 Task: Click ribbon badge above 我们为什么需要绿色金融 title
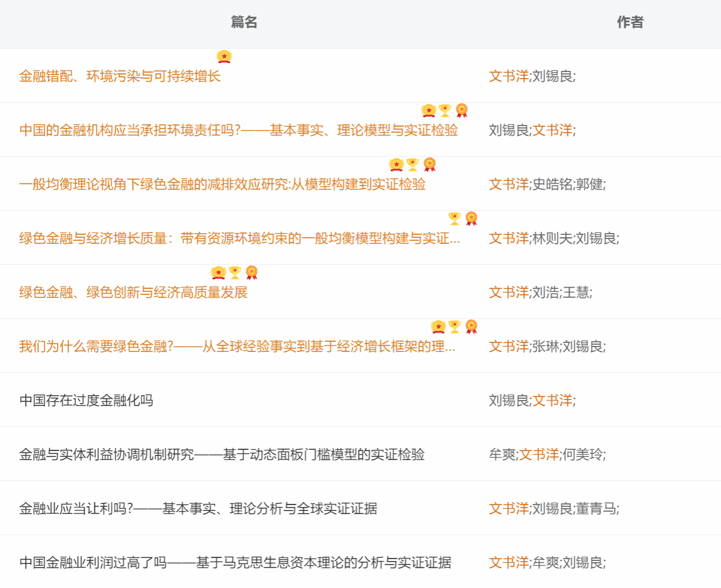(x=471, y=327)
